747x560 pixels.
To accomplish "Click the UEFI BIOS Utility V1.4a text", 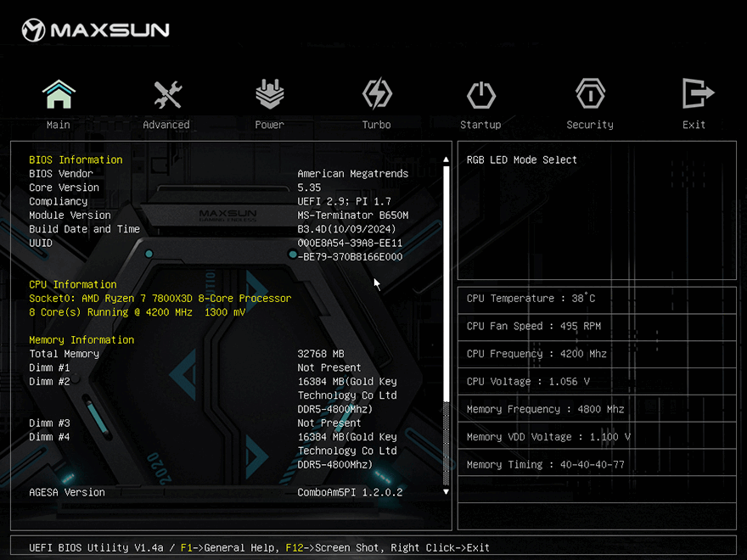I will pos(96,547).
